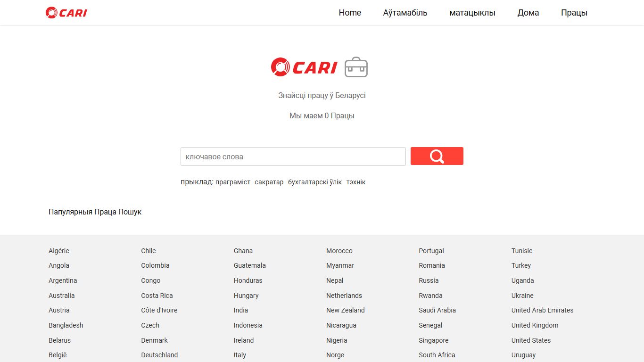
Task: Visit the Netherlands link
Action: 344,296
